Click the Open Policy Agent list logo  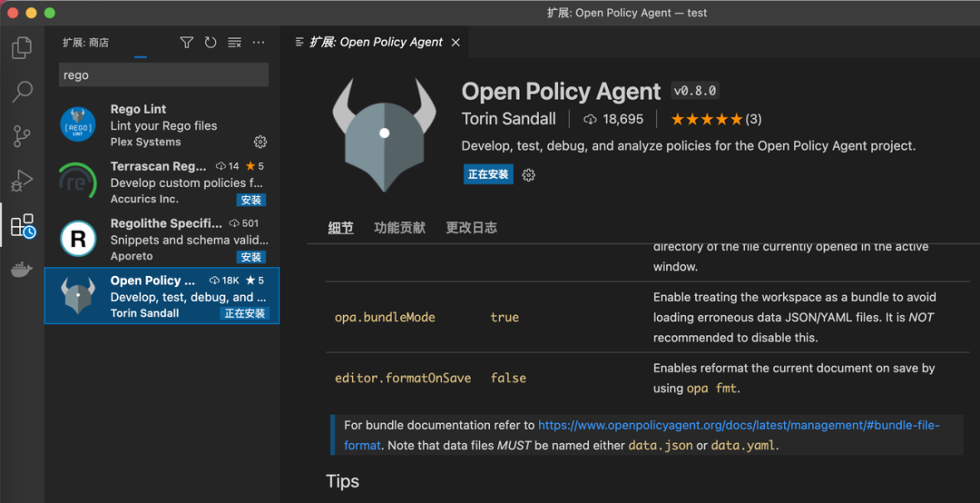tap(77, 295)
